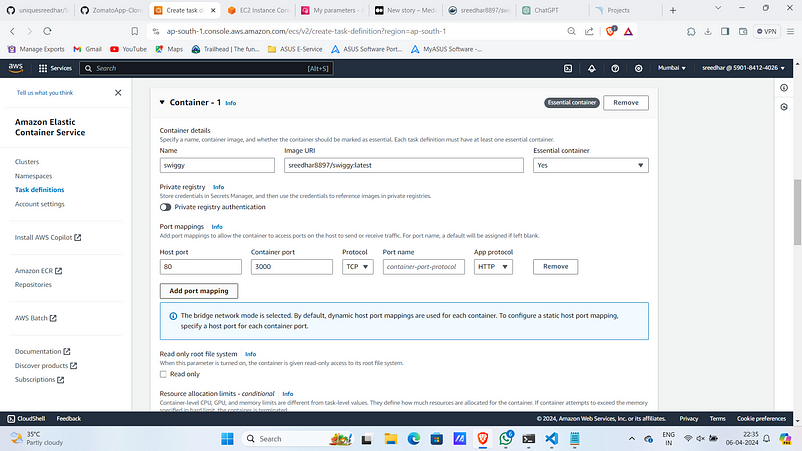Open the AWS settings gear icon
The width and height of the screenshot is (802, 451).
638,68
